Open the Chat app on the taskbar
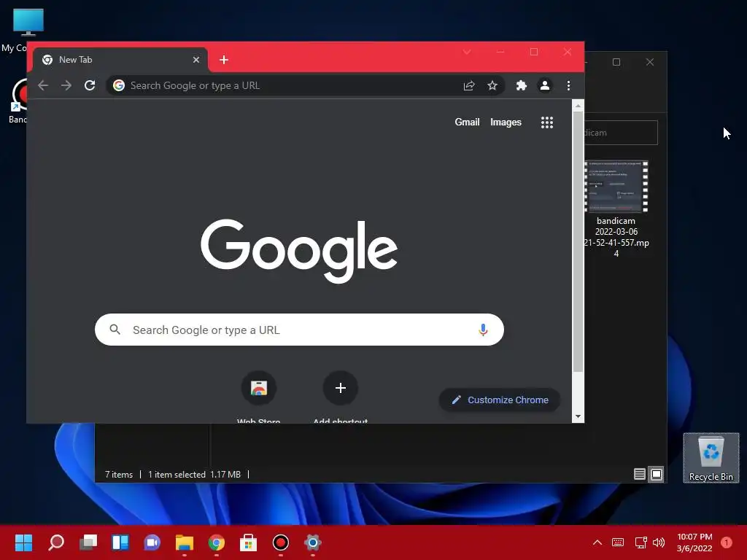The height and width of the screenshot is (560, 747). click(152, 542)
